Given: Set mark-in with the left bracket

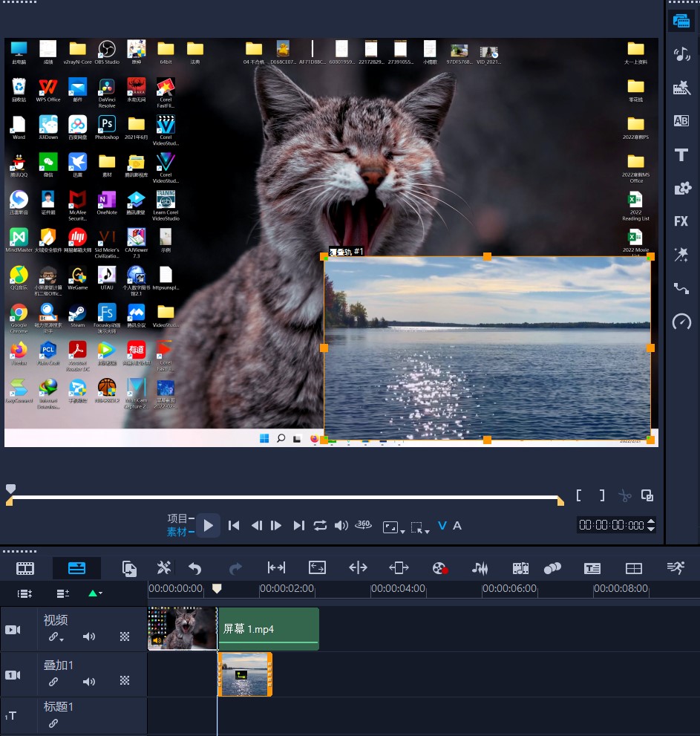Looking at the screenshot, I should click(x=579, y=495).
